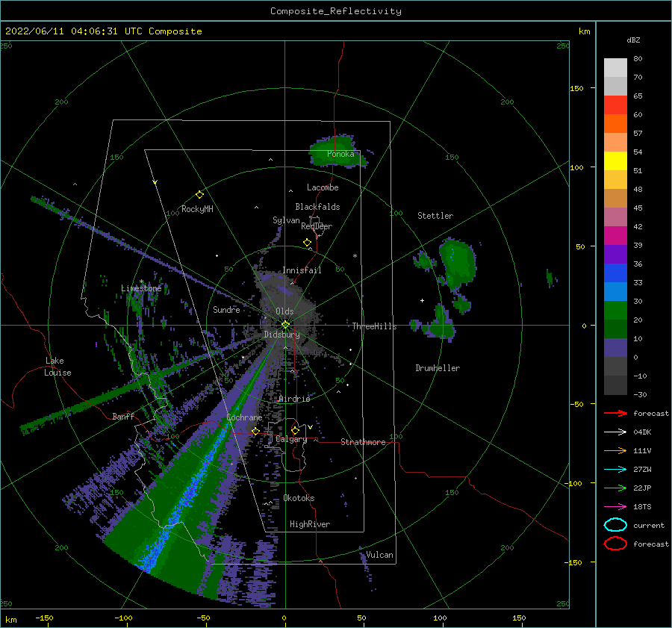
Task: Click the Drumheller town label
Action: pyautogui.click(x=438, y=368)
